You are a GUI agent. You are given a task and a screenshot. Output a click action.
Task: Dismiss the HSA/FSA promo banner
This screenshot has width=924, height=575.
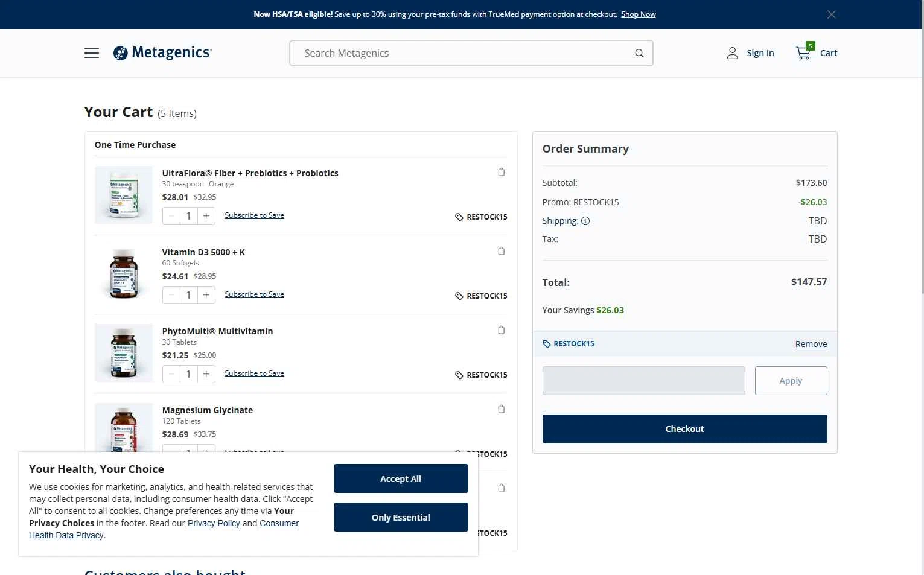pos(831,14)
